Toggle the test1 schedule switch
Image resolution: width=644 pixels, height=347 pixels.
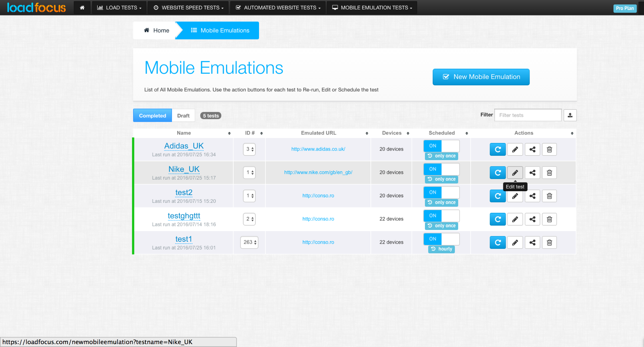[x=441, y=239]
